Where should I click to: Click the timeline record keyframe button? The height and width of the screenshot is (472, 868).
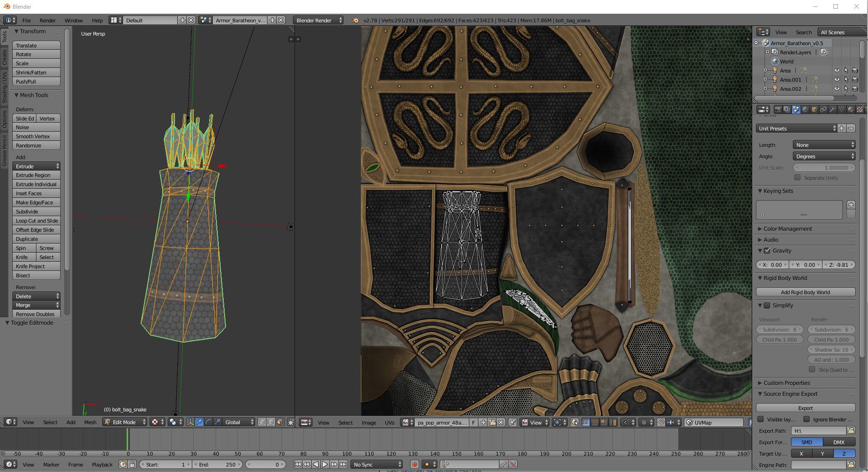point(414,464)
